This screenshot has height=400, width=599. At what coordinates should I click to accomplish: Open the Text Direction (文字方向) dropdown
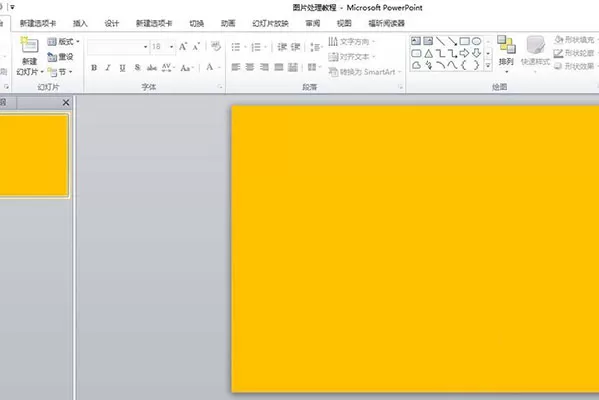[x=352, y=41]
